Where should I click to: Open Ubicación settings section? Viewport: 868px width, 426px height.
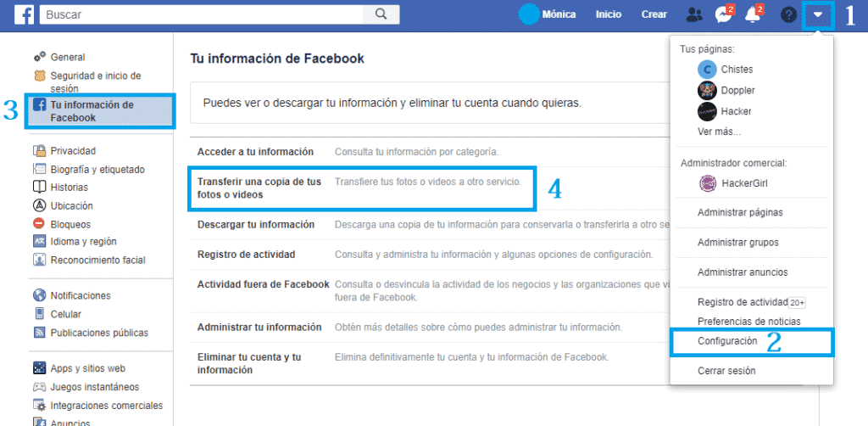point(71,205)
